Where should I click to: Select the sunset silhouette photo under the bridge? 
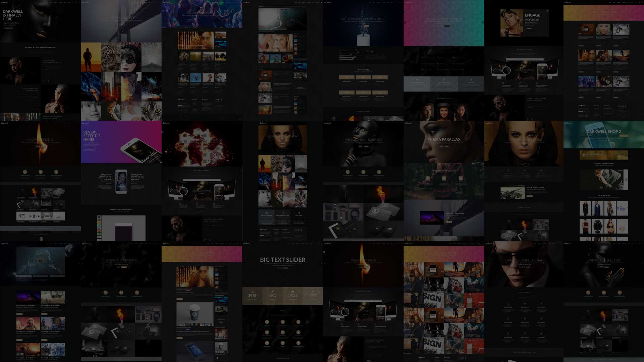[x=91, y=57]
